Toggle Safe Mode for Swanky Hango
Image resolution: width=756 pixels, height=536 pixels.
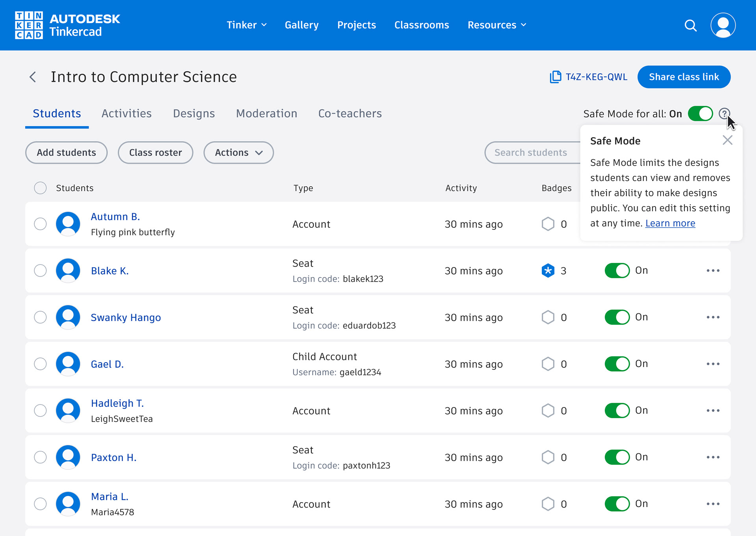point(617,317)
